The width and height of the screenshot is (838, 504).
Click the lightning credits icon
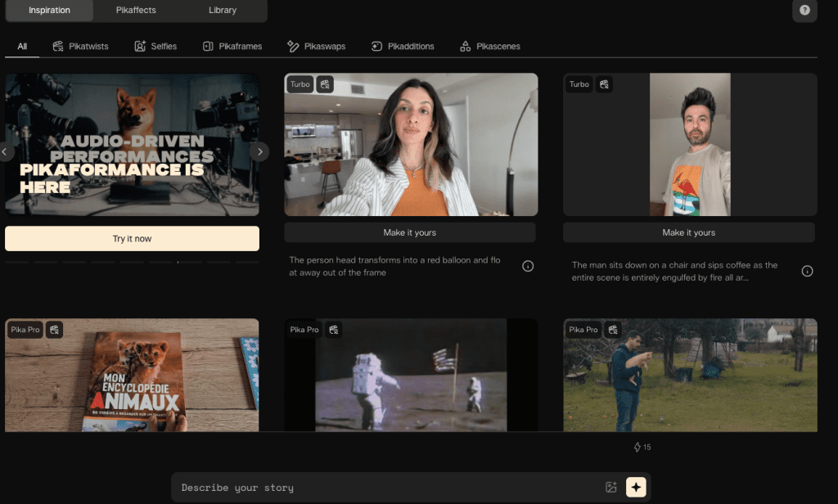pyautogui.click(x=638, y=448)
